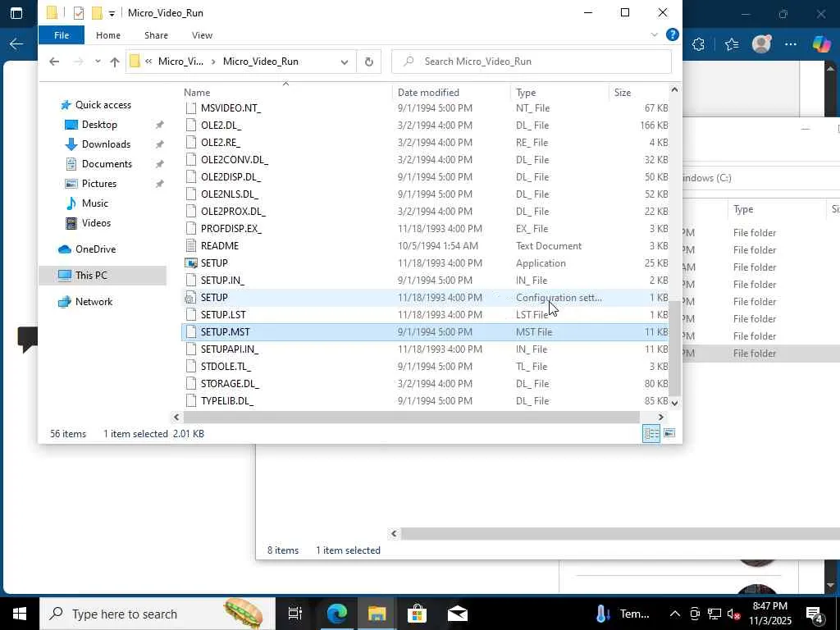This screenshot has height=630, width=840.
Task: Open the notification center icon
Action: tap(815, 614)
